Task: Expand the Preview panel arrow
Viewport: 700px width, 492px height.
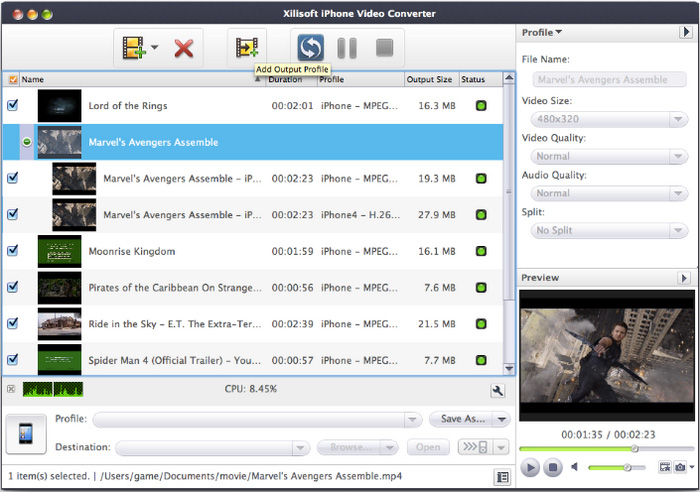Action: (683, 278)
